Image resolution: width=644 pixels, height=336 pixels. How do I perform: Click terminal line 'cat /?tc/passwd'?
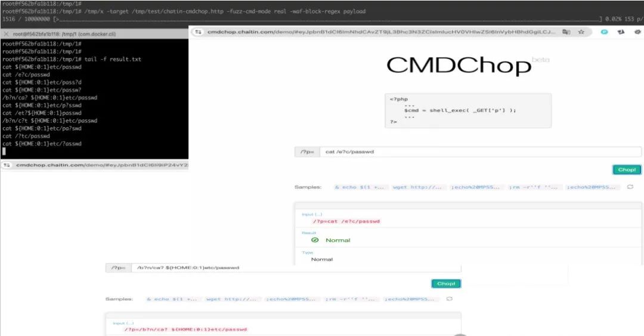click(26, 135)
